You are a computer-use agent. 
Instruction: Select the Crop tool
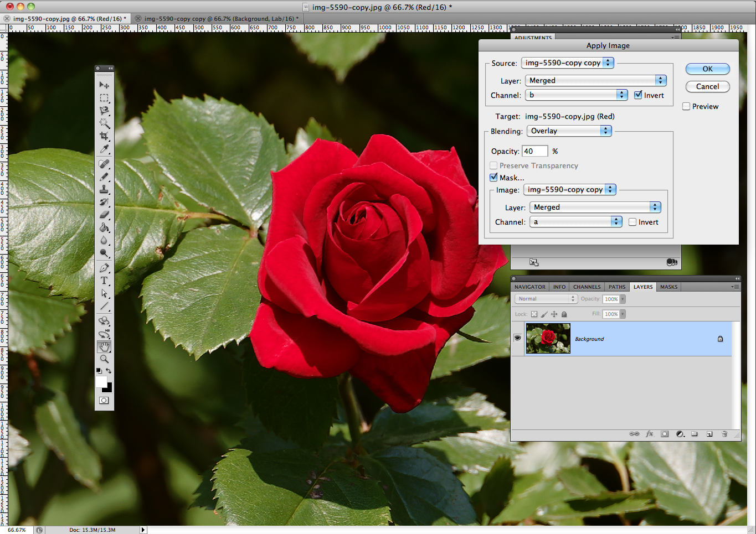click(104, 136)
